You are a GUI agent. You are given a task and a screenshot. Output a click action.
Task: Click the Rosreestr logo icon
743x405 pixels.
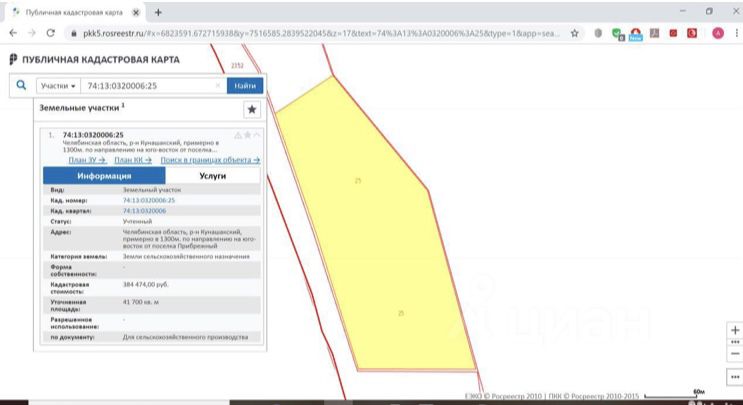pos(13,60)
